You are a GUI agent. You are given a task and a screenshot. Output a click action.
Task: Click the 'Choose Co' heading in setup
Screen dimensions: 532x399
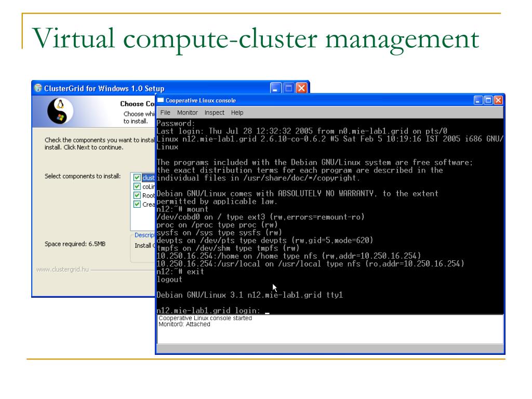(x=137, y=104)
